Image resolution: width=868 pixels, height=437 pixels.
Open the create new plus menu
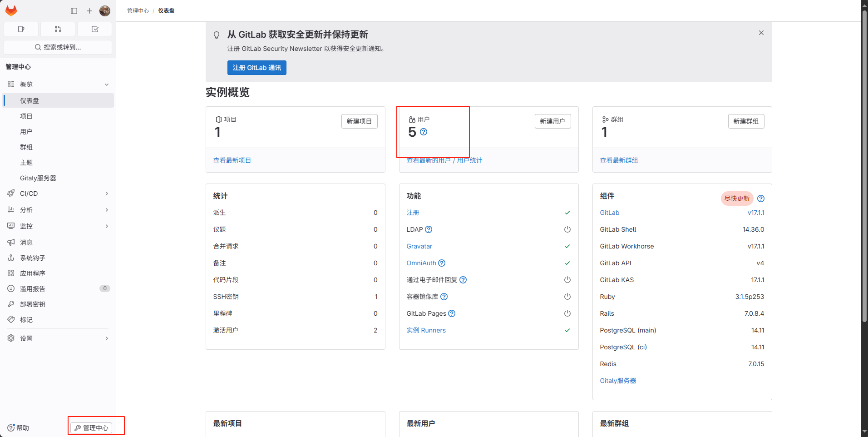pos(89,11)
